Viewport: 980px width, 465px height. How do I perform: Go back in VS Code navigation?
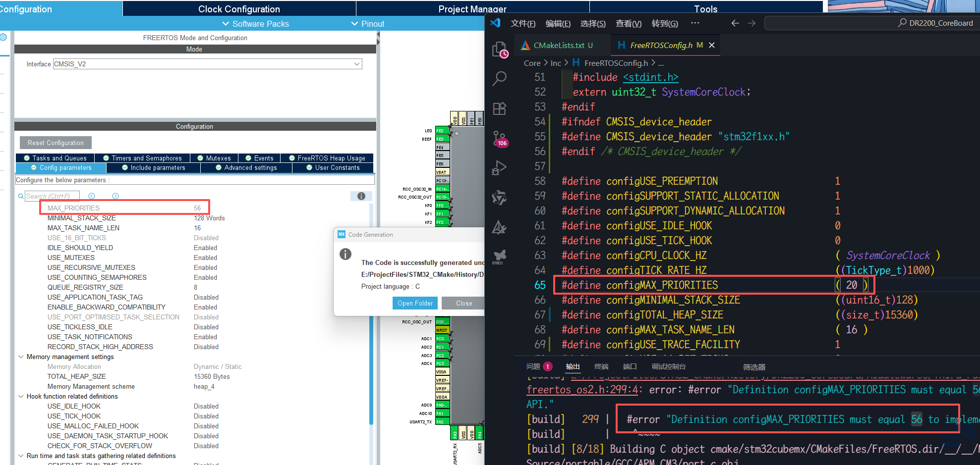(x=735, y=23)
